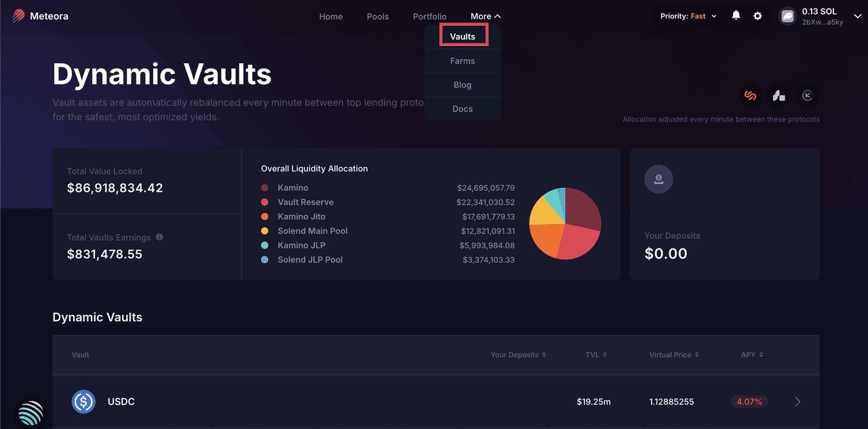Select Farms from the More menu

[462, 61]
